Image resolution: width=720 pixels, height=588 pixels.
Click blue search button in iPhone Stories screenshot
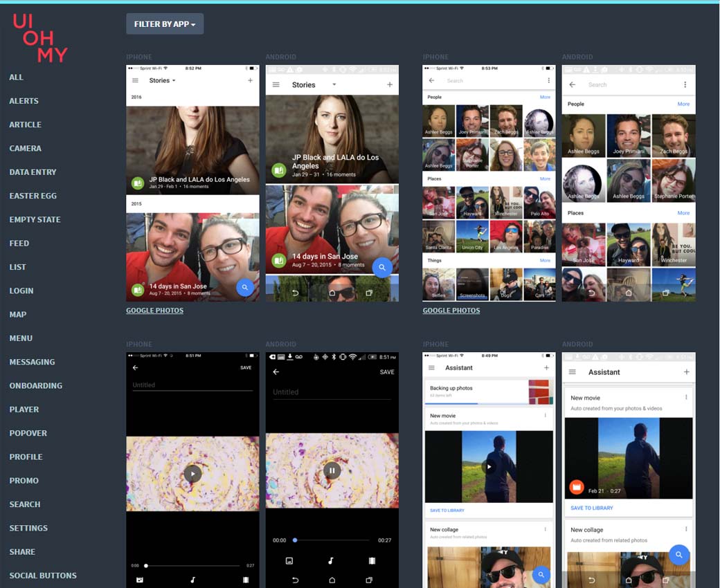click(244, 287)
